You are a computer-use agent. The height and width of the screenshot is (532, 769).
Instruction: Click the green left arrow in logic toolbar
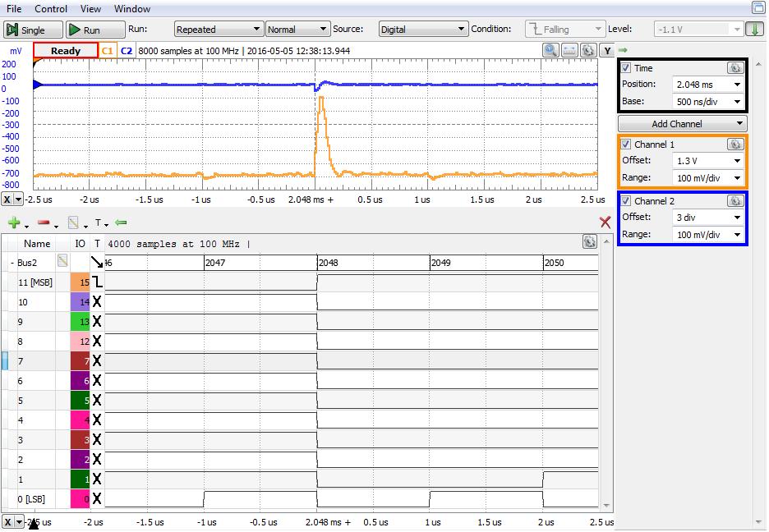click(121, 222)
